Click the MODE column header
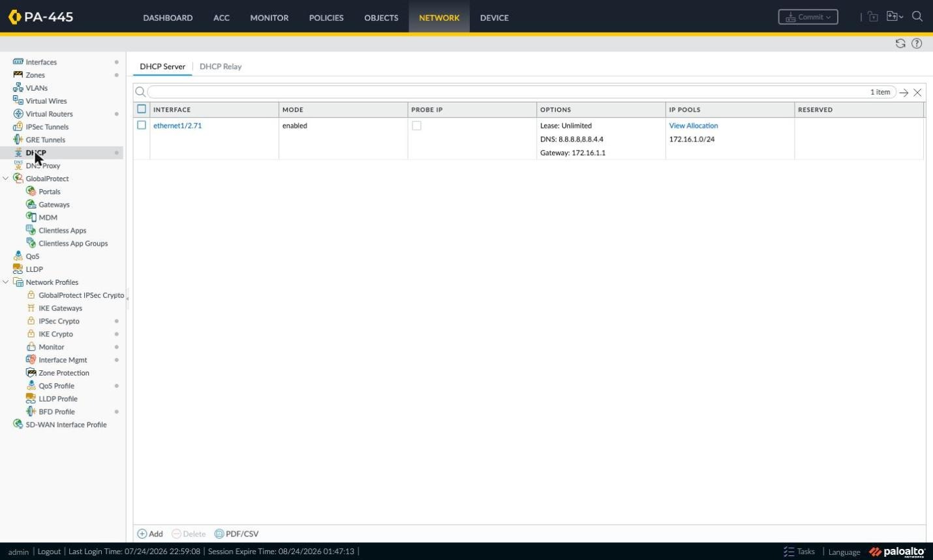This screenshot has width=933, height=560. pos(343,110)
